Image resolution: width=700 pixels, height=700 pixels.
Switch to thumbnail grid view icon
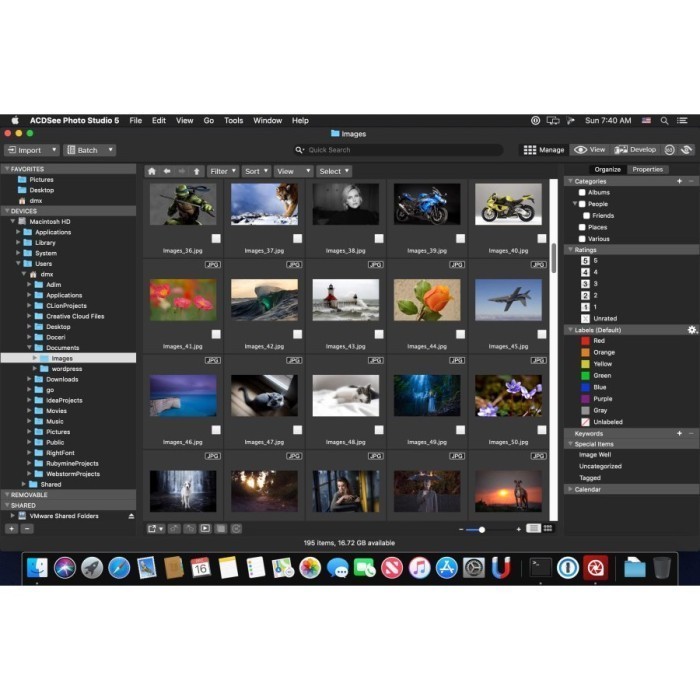548,529
